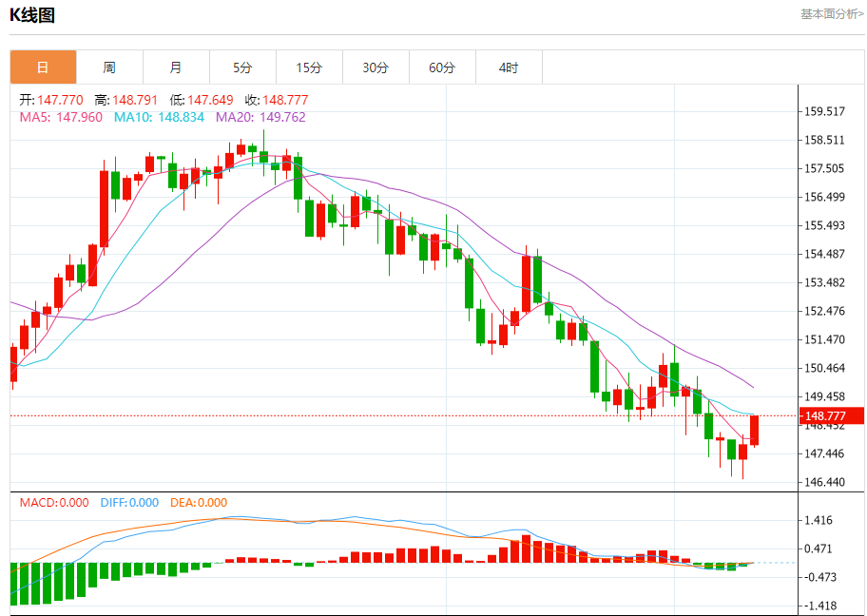
Task: Open the 60分 timeframe tab
Action: pos(442,67)
